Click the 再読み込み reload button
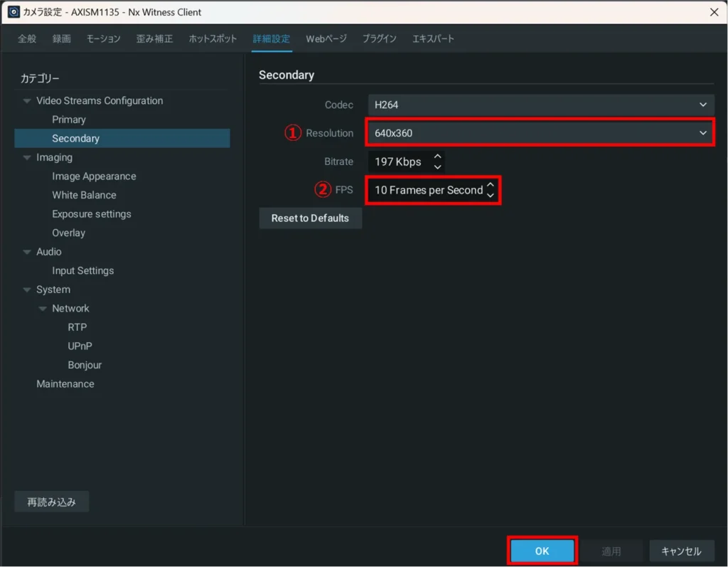The image size is (728, 567). 51,502
